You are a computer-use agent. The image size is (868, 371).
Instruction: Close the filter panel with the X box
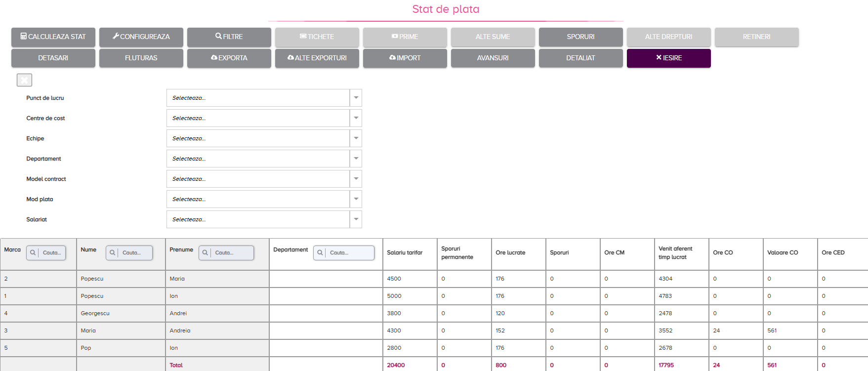pos(24,80)
